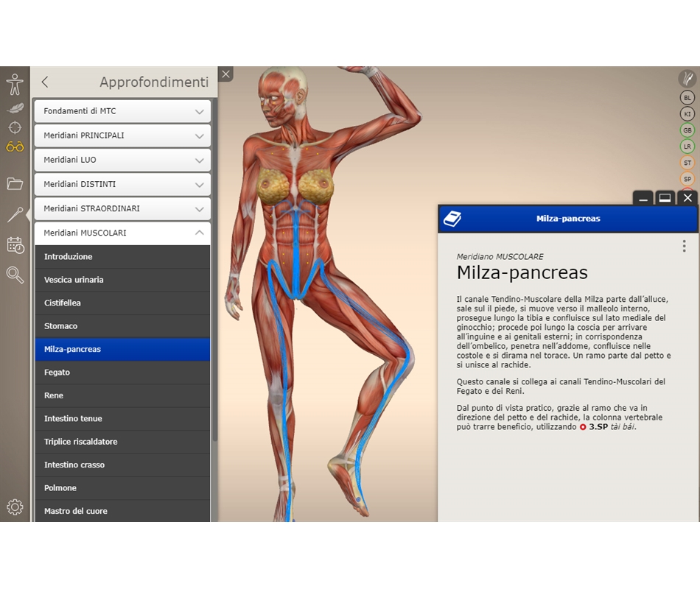Click the back arrow beside Approfondimenti

click(45, 82)
